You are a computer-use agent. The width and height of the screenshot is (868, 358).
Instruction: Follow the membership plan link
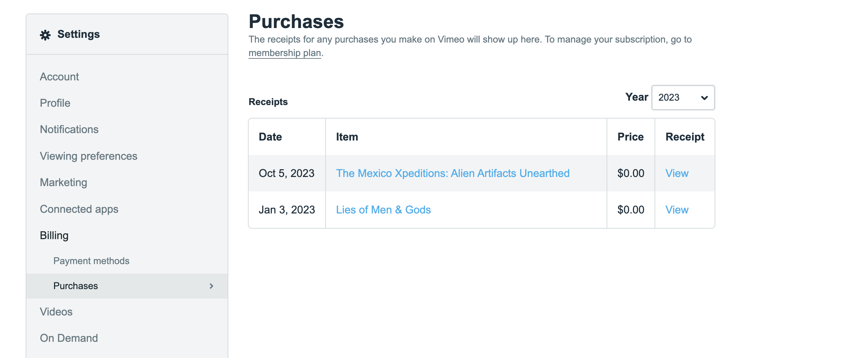tap(284, 53)
